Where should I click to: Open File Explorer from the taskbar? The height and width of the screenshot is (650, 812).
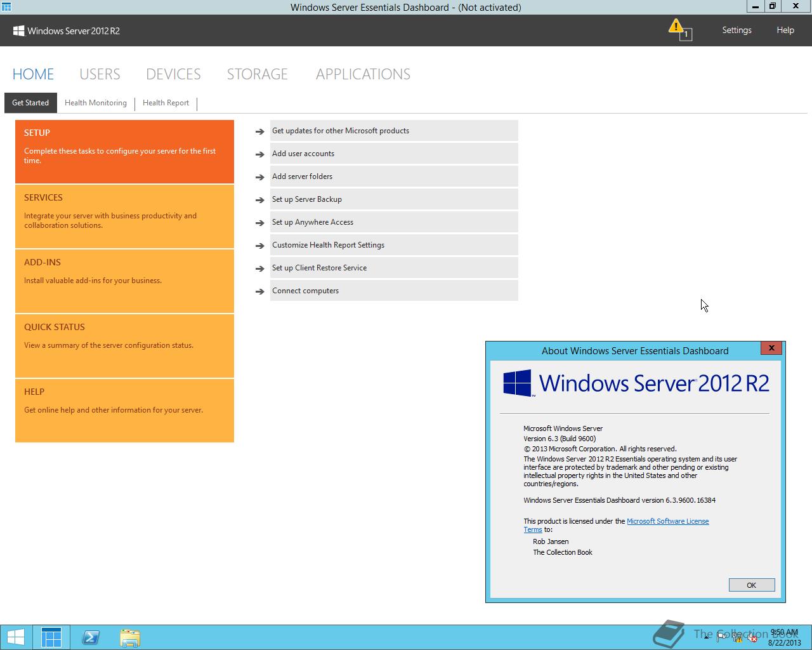[x=130, y=637]
